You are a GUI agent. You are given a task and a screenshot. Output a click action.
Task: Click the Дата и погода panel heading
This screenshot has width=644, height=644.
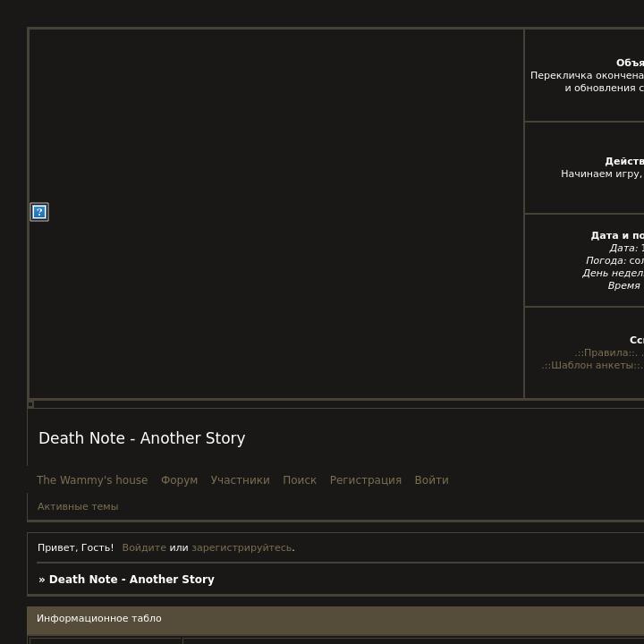click(617, 236)
